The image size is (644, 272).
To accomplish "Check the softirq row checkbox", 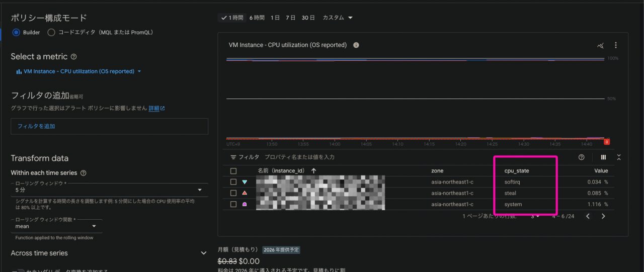I will coord(233,182).
